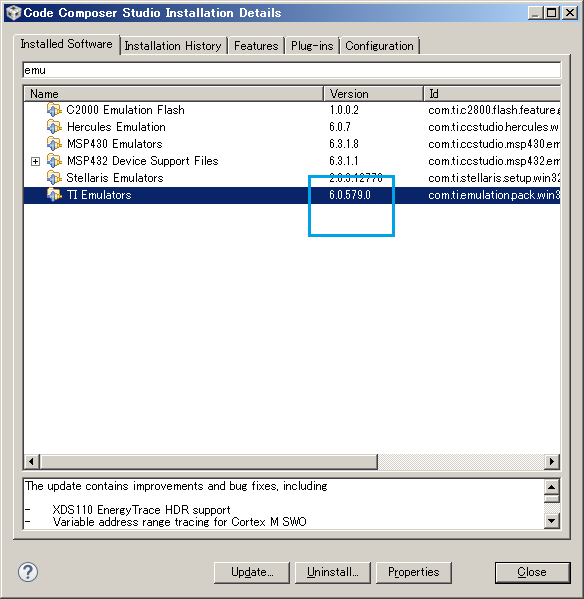
Task: Click id com.ti.ccstudio.msp432
Action: [494, 161]
